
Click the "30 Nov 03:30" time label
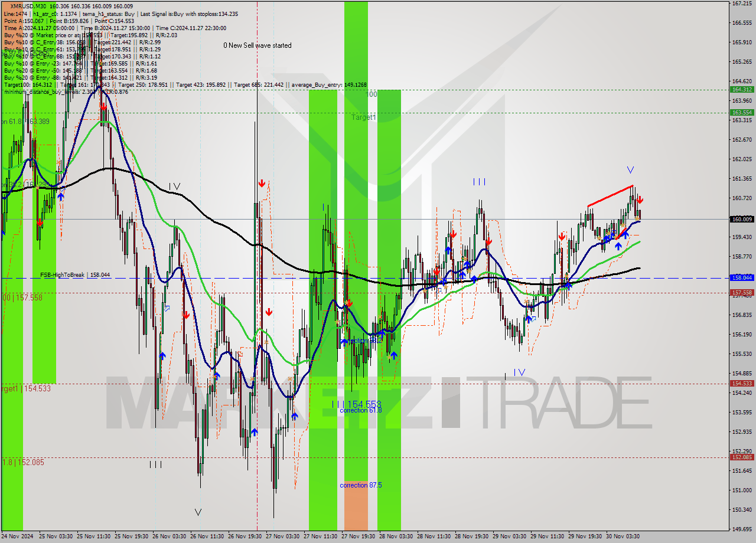click(x=623, y=537)
